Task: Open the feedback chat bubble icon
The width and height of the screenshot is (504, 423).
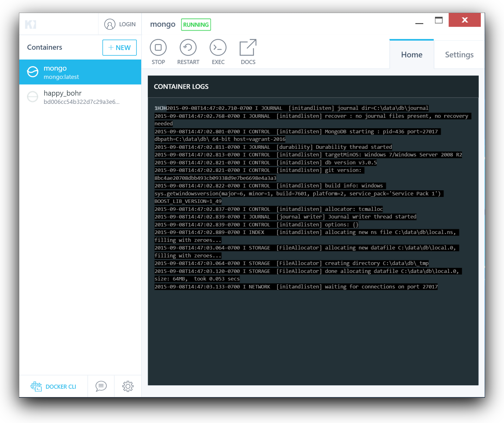Action: 101,386
